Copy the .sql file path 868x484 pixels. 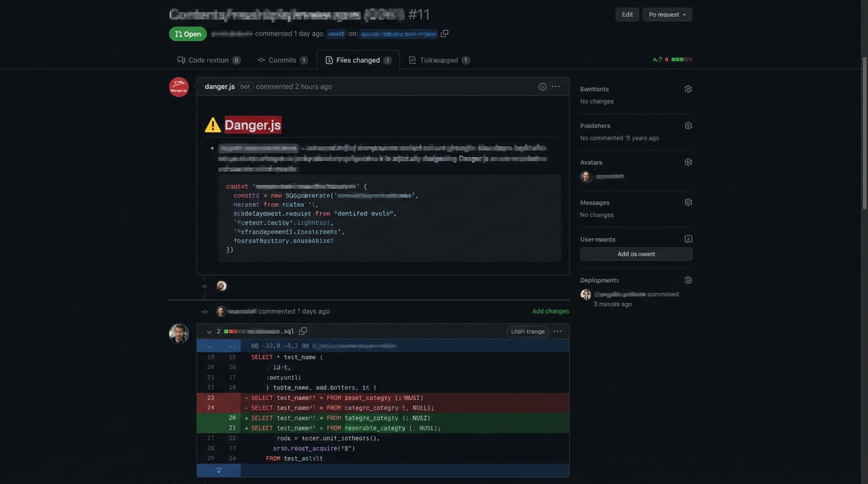(x=303, y=331)
